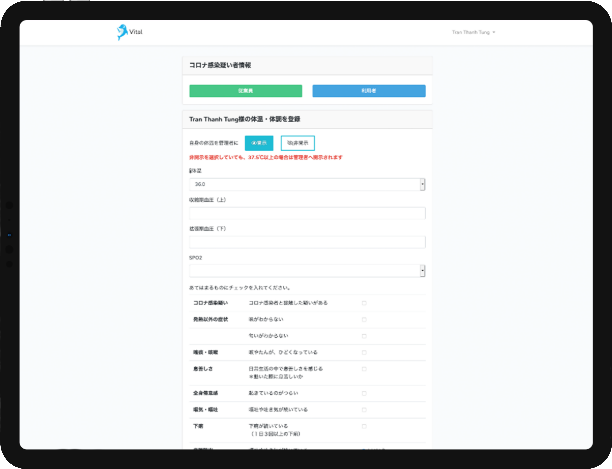Tick the 匂いがわからない checkbox
612x469 pixels.
click(364, 336)
